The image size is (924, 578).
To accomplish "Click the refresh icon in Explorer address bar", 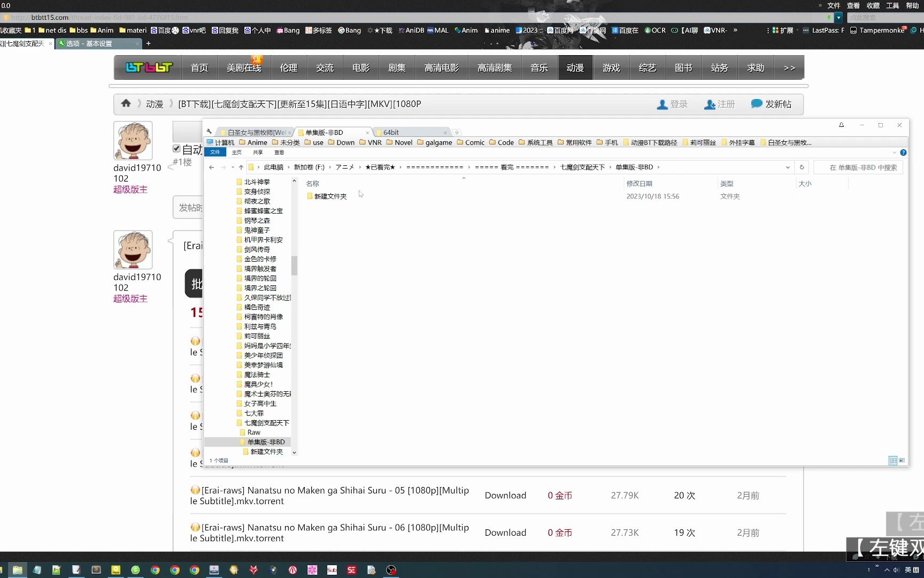I will click(x=802, y=167).
